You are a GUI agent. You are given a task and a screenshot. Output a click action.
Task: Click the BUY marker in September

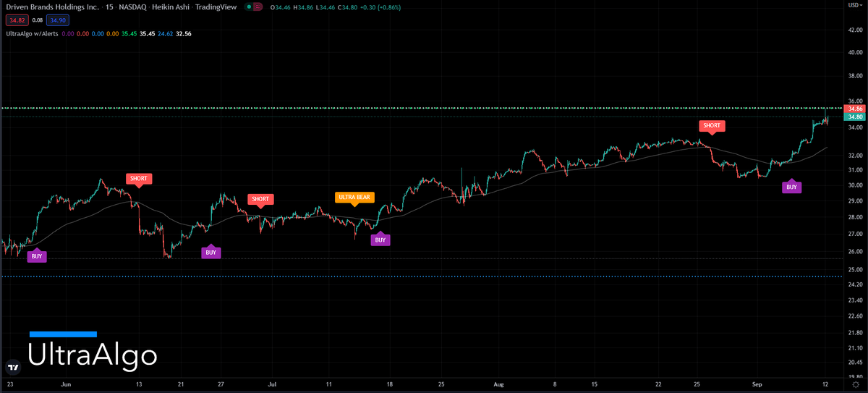click(791, 186)
